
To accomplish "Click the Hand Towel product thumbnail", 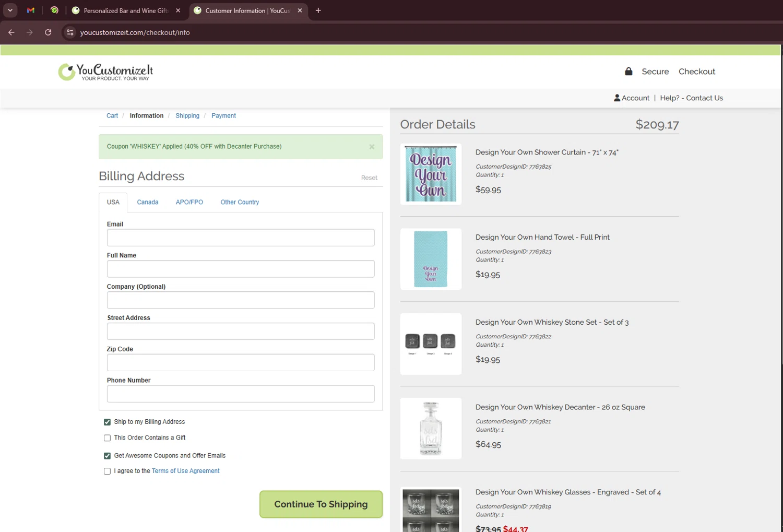I will pos(431,259).
